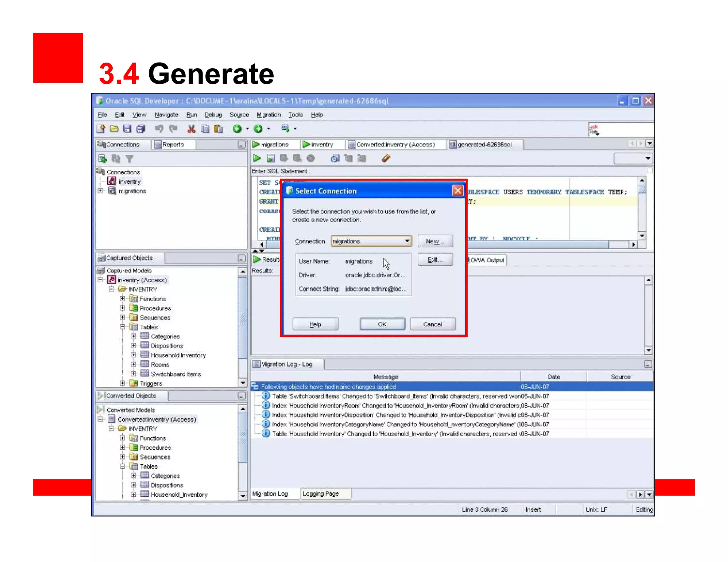
Task: Open the Migration menu
Action: click(269, 115)
